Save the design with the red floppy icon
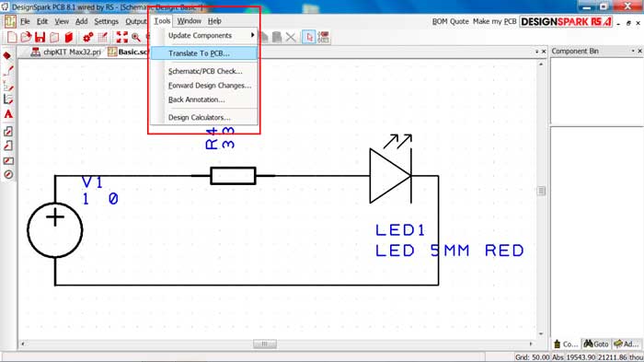This screenshot has height=362, width=644. pos(40,38)
